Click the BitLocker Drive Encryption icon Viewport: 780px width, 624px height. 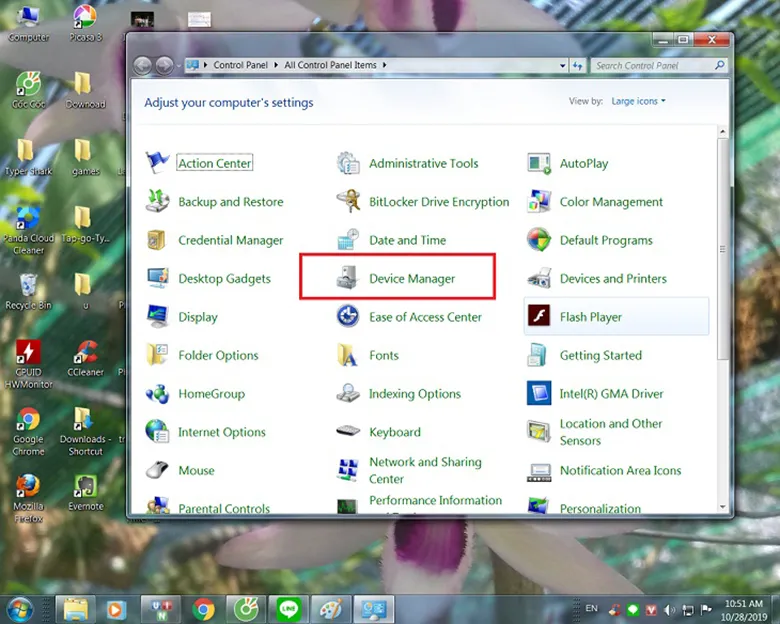[x=348, y=202]
